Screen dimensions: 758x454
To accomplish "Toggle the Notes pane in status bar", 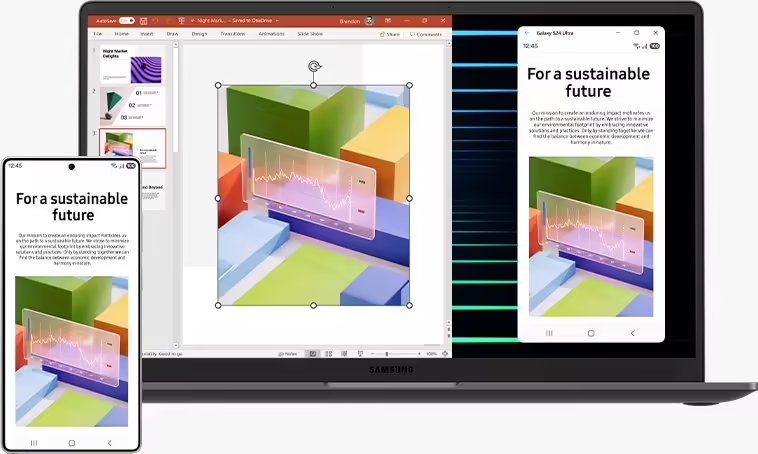I will pyautogui.click(x=289, y=353).
